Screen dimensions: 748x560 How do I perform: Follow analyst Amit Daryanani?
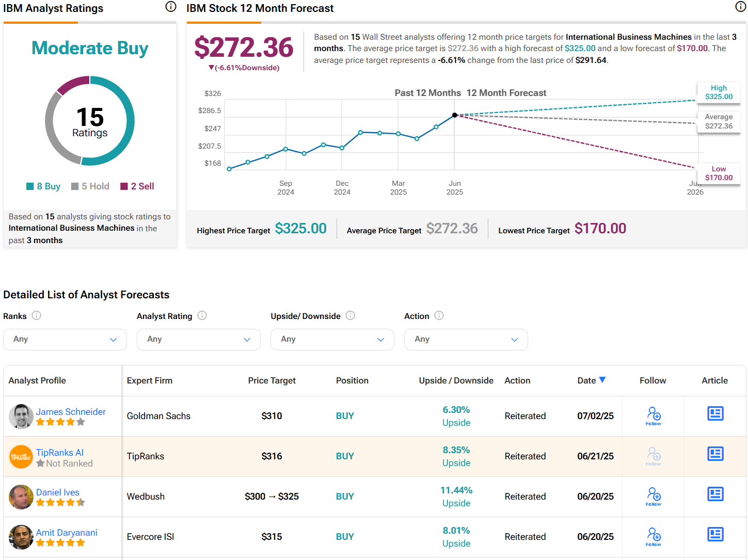tap(654, 536)
